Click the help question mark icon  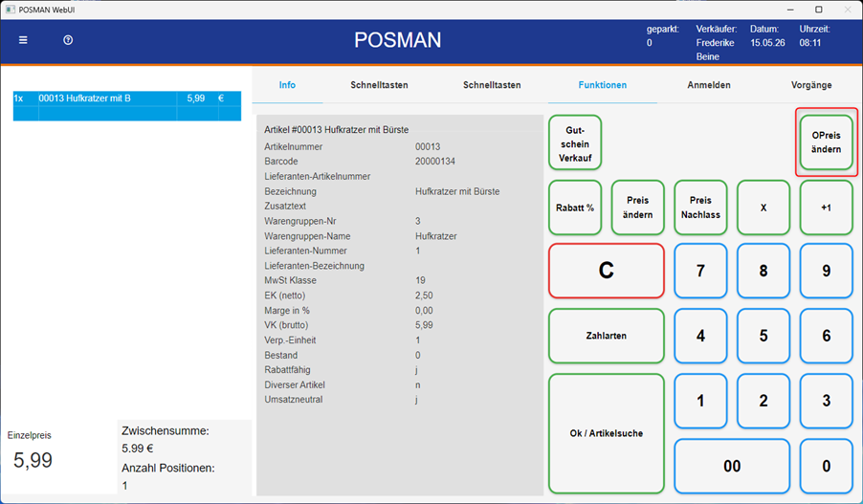click(68, 40)
